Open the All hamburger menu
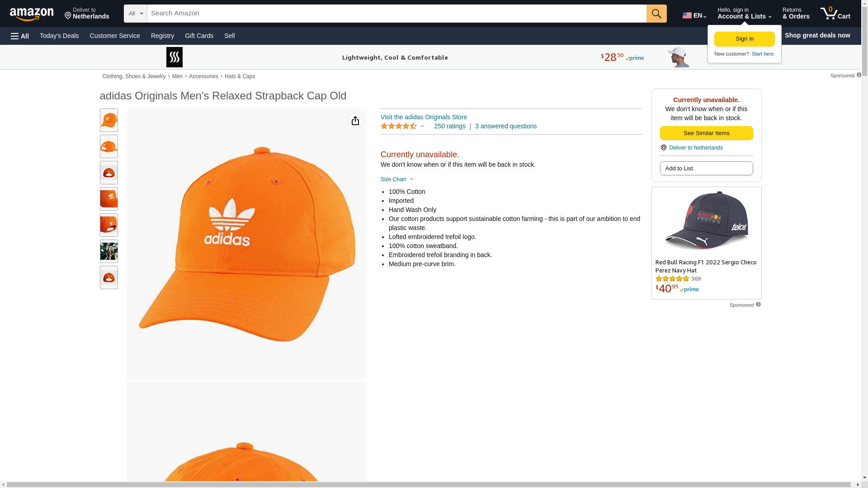The width and height of the screenshot is (868, 488). tap(20, 36)
